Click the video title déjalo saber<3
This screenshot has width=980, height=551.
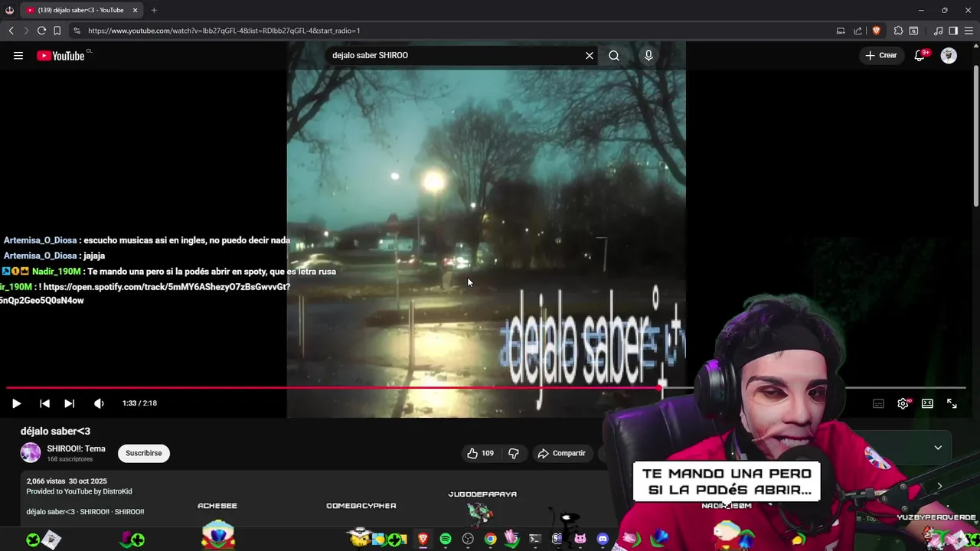(x=55, y=431)
